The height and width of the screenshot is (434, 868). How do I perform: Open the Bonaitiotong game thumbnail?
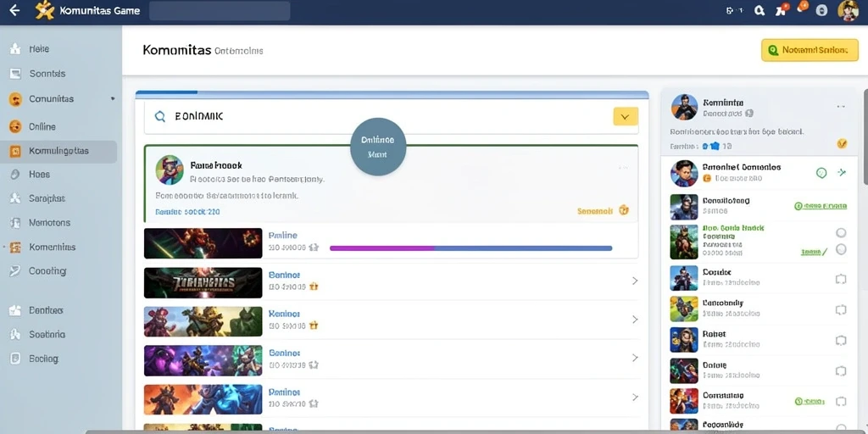click(684, 207)
